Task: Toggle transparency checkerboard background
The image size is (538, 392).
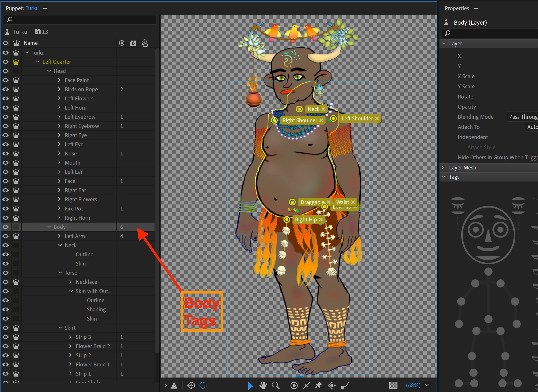Action: [393, 385]
